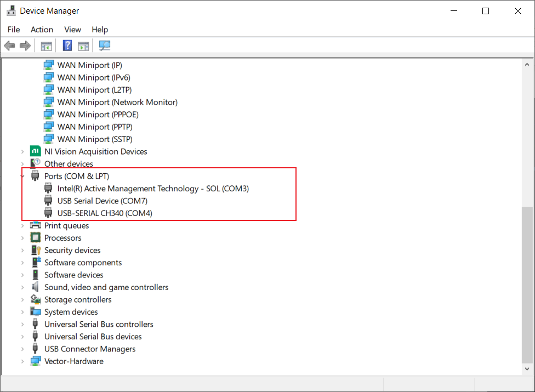Toggle the action pane toolbar icon
Viewport: 535px width, 392px height.
[83, 46]
